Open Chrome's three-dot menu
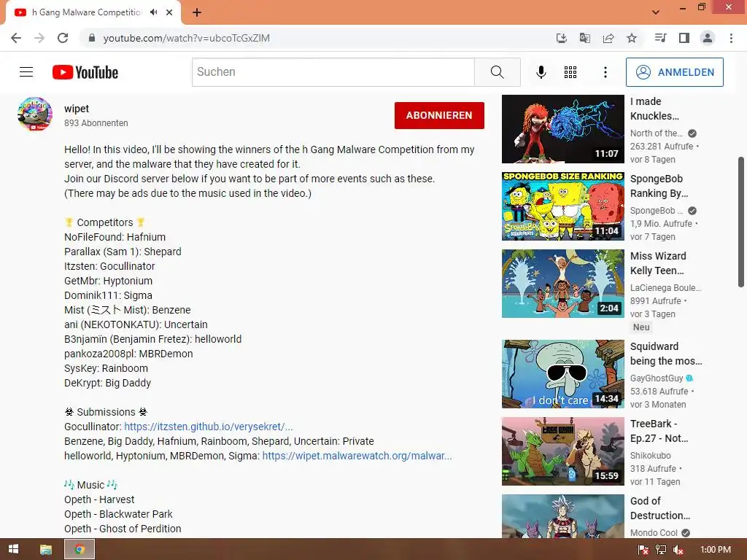The width and height of the screenshot is (747, 560). pyautogui.click(x=731, y=38)
